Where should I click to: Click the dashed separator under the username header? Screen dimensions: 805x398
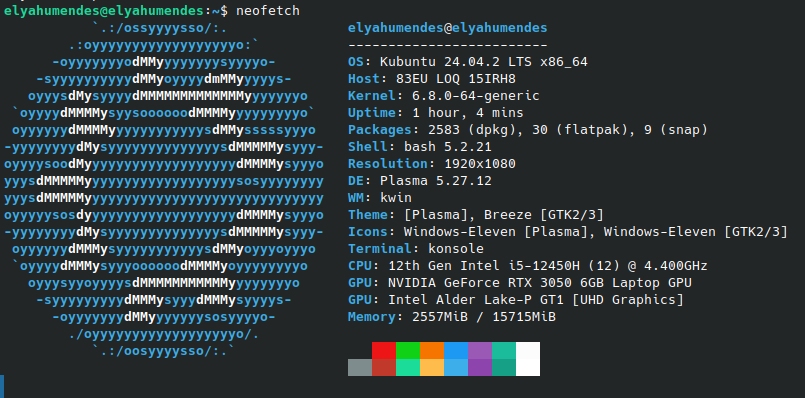click(x=447, y=45)
